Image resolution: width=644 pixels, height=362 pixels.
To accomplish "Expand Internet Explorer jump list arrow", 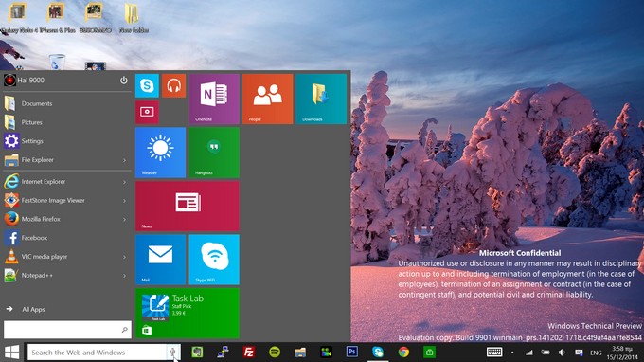I will tap(124, 182).
